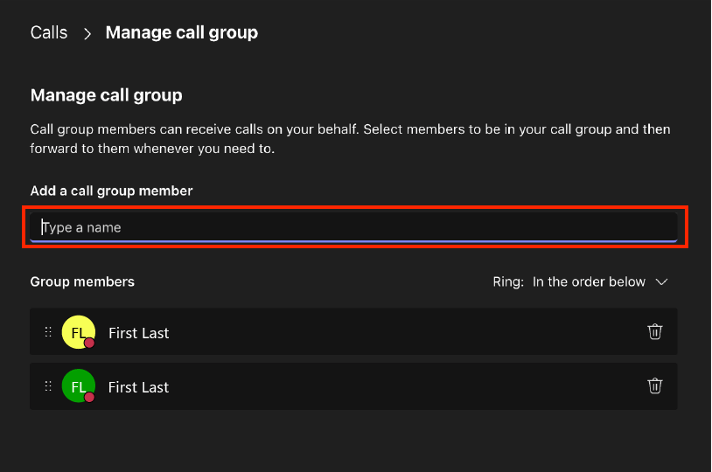The height and width of the screenshot is (472, 712).
Task: Click the status badge on green avatar
Action: 89,397
